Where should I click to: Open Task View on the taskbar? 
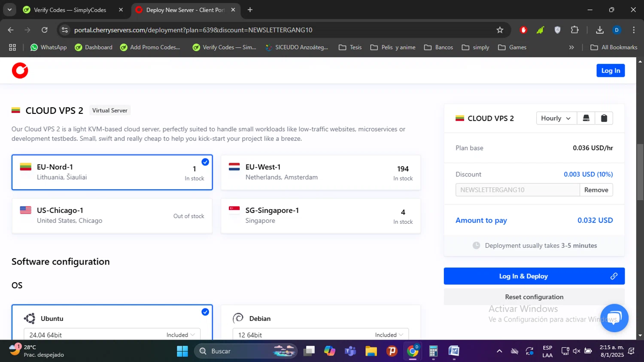coord(309,351)
